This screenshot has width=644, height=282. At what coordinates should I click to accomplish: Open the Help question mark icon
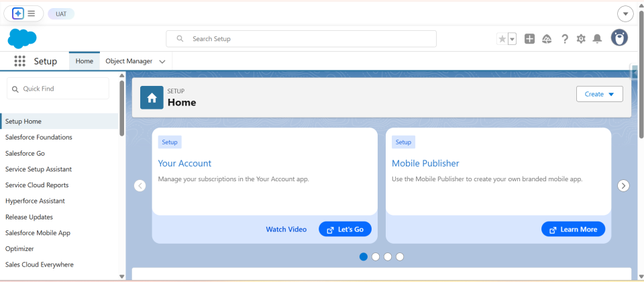pos(565,39)
